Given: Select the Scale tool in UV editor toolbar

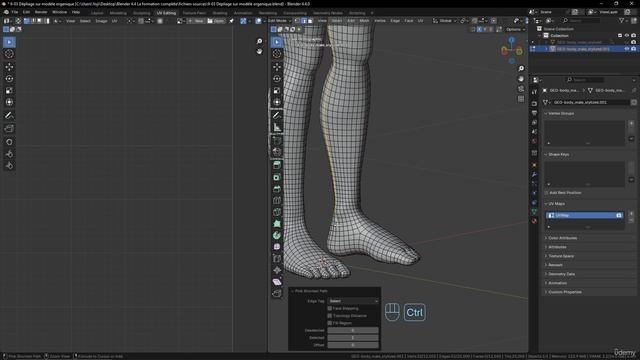Looking at the screenshot, I should [9, 90].
